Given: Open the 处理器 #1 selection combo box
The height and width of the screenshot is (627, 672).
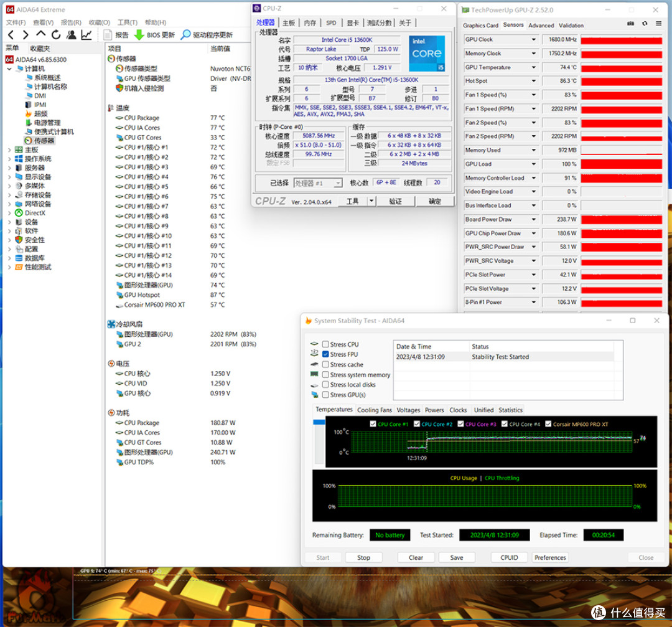Looking at the screenshot, I should click(318, 183).
